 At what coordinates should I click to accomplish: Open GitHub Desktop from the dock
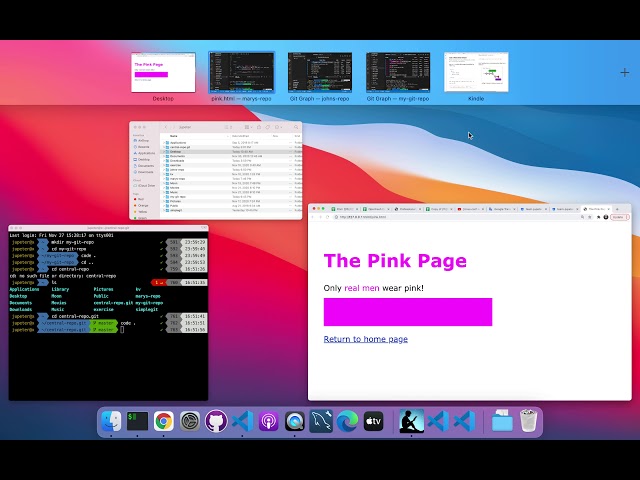216,422
